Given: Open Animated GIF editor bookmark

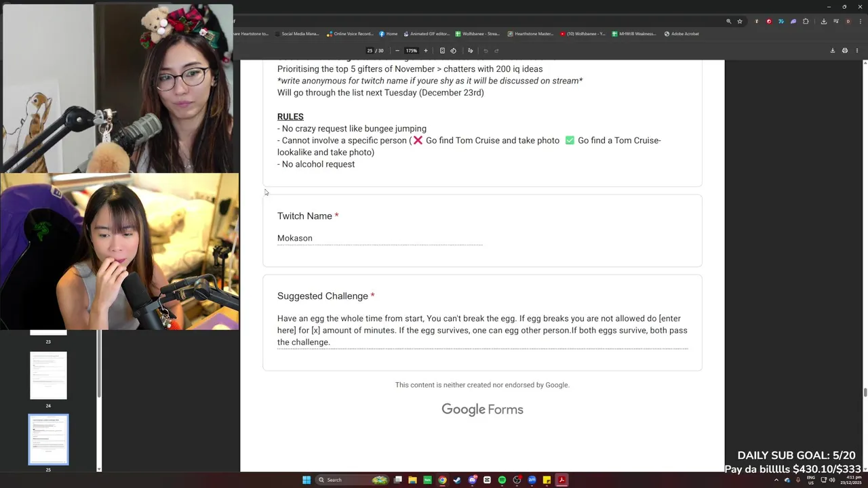Looking at the screenshot, I should point(427,34).
